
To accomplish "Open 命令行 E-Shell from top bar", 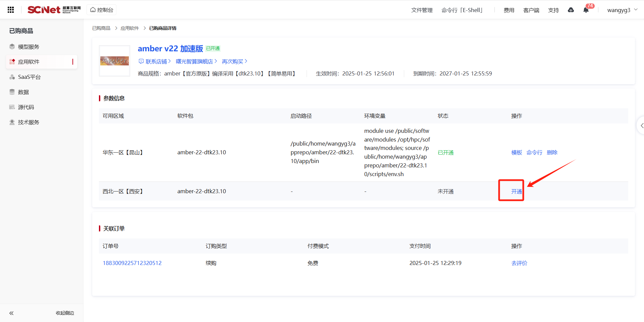I will click(x=462, y=10).
